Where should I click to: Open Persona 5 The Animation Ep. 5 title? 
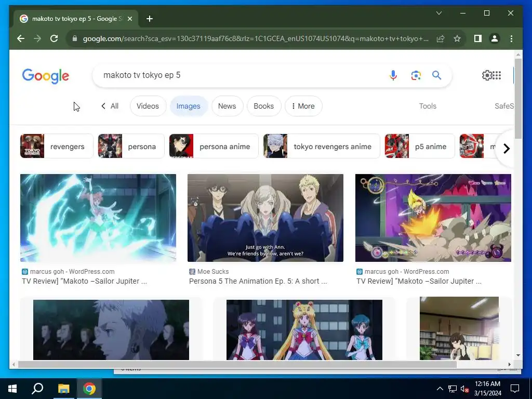click(x=258, y=281)
